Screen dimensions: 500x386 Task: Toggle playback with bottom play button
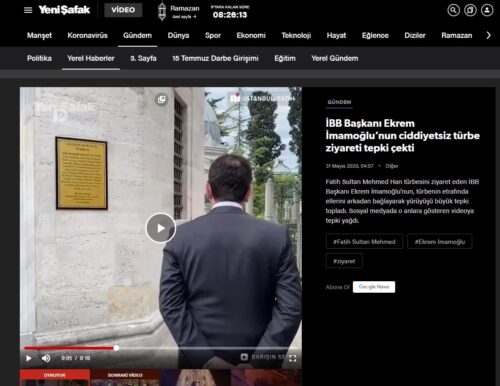(29, 358)
